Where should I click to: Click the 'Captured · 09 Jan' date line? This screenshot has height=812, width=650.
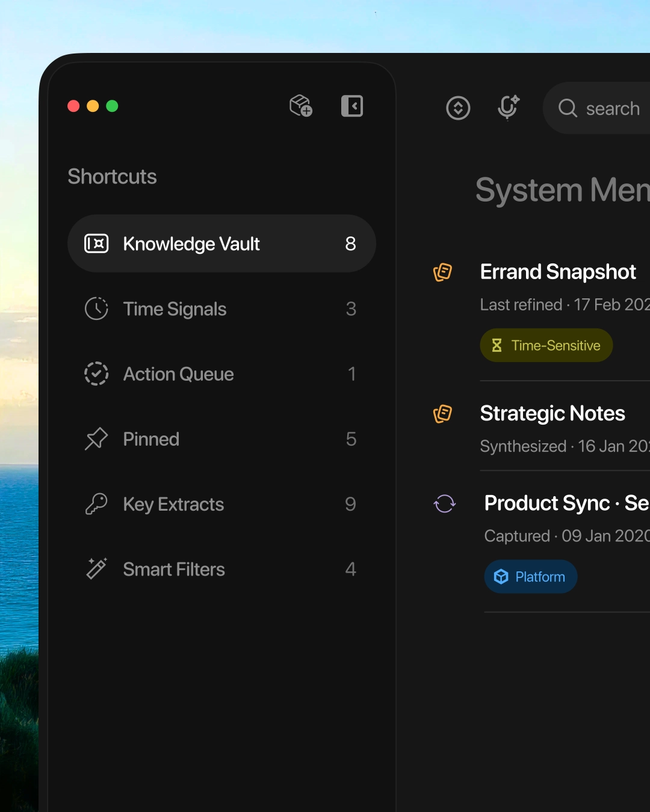coord(567,536)
